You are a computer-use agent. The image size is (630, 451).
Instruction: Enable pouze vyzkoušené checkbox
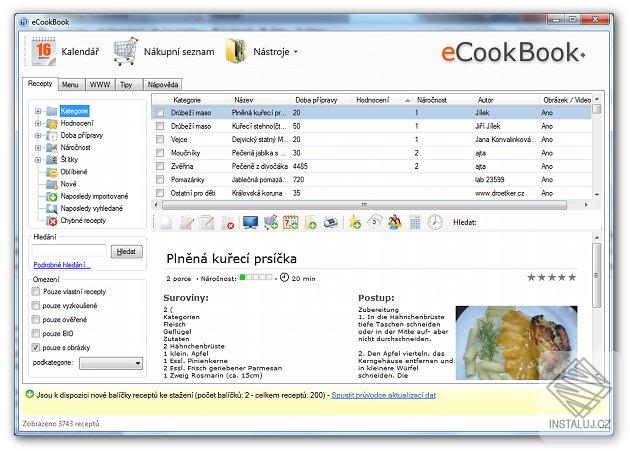pyautogui.click(x=36, y=305)
